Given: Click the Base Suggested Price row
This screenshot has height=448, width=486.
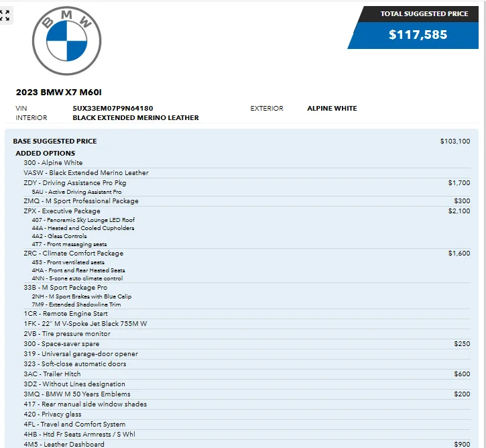Looking at the screenshot, I should coord(241,141).
